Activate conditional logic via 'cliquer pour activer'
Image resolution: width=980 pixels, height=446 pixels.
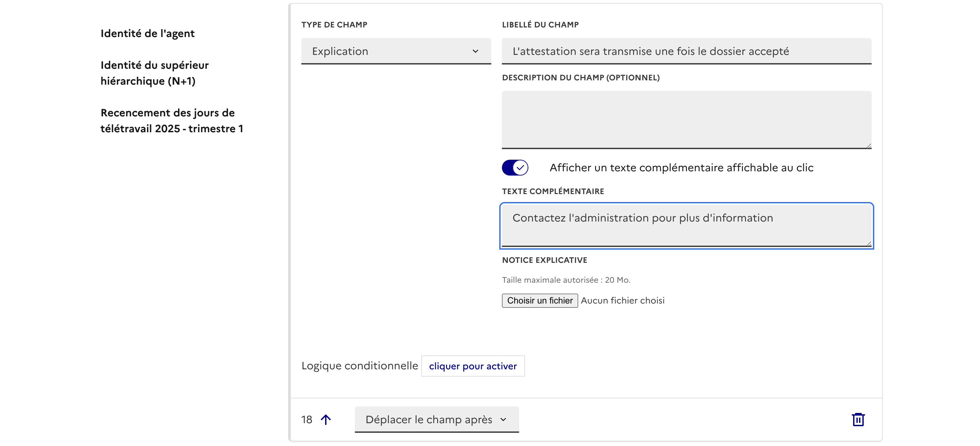click(472, 366)
